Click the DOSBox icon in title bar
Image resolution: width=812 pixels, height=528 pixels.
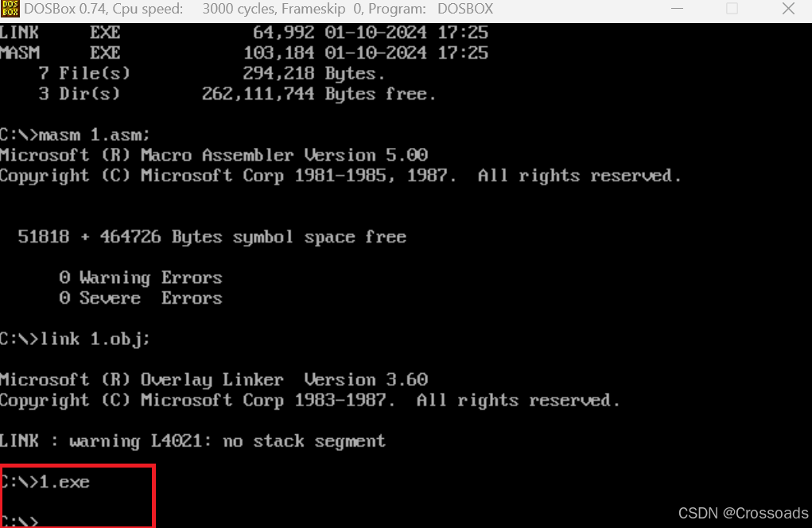click(10, 9)
